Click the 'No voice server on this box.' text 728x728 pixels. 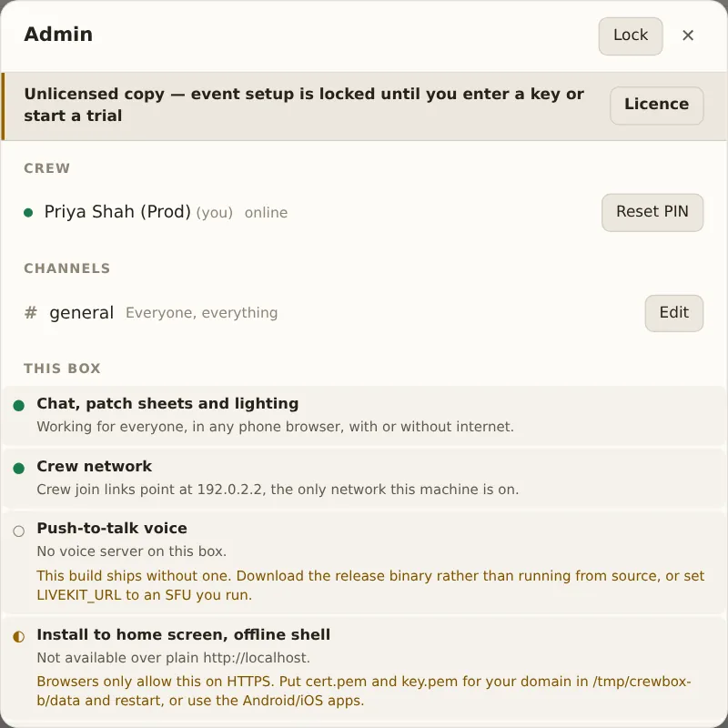point(132,551)
